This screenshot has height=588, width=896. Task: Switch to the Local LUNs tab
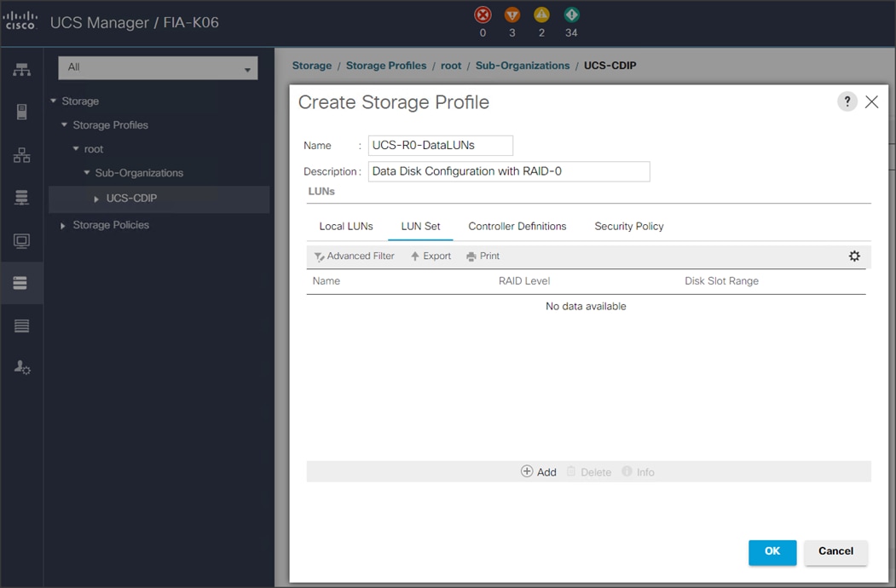pos(345,226)
